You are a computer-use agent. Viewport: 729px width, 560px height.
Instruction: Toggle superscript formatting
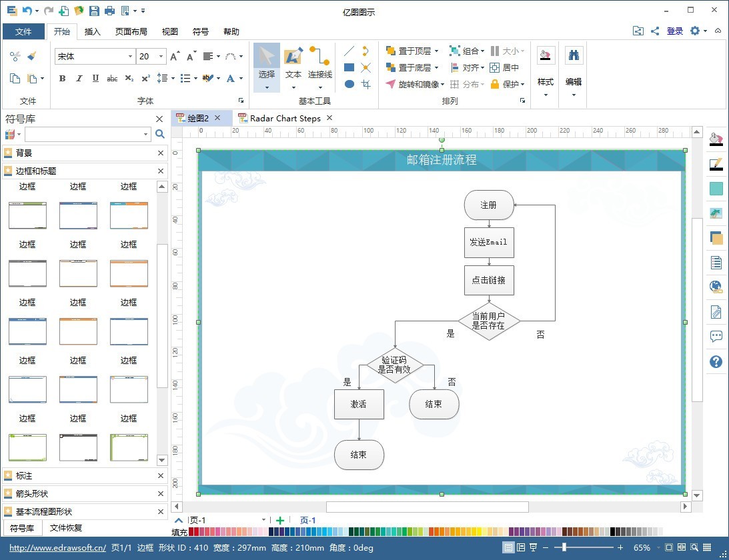tap(145, 78)
